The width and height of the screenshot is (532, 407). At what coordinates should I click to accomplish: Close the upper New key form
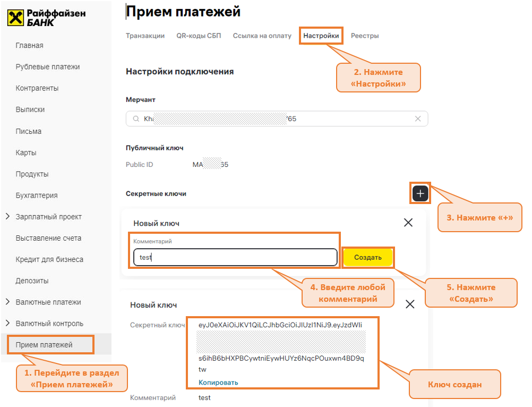pyautogui.click(x=408, y=223)
